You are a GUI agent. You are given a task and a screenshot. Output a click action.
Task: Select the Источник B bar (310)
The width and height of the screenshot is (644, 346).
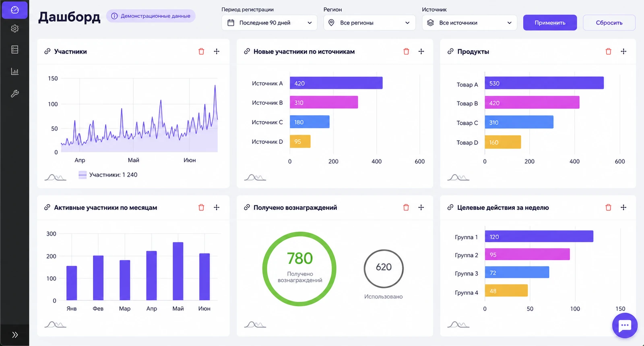[x=324, y=102]
